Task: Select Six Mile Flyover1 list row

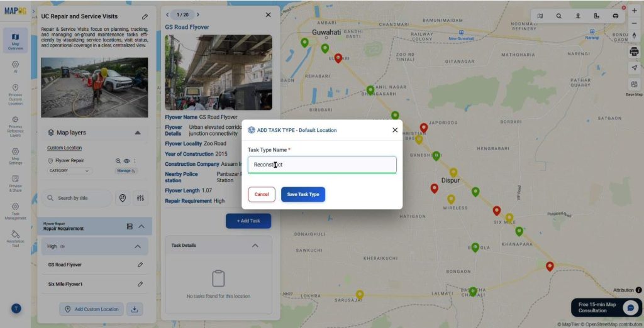Action: pos(95,284)
